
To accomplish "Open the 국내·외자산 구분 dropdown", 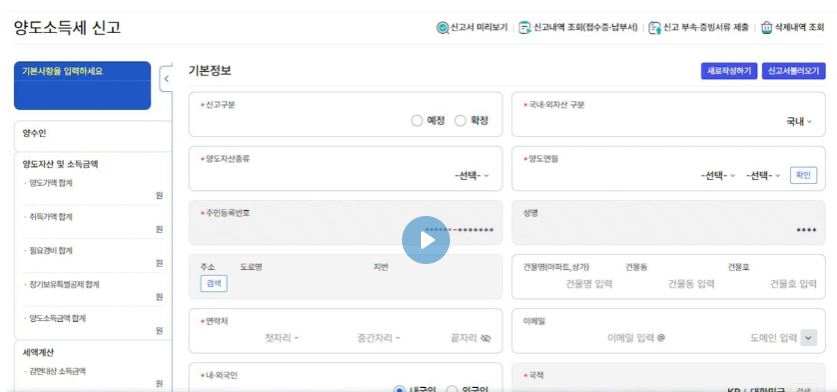I will [799, 122].
